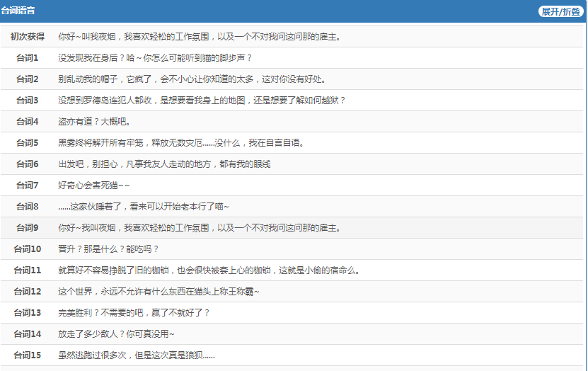Select the 初次获得 row label

coord(28,36)
